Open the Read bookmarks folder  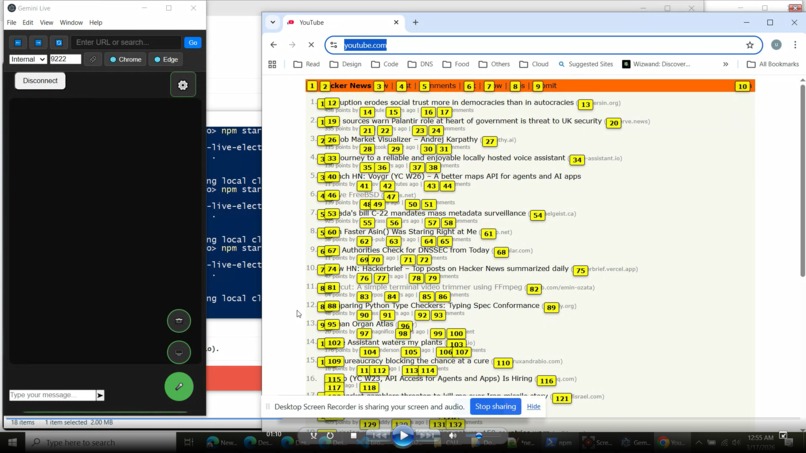[306, 64]
